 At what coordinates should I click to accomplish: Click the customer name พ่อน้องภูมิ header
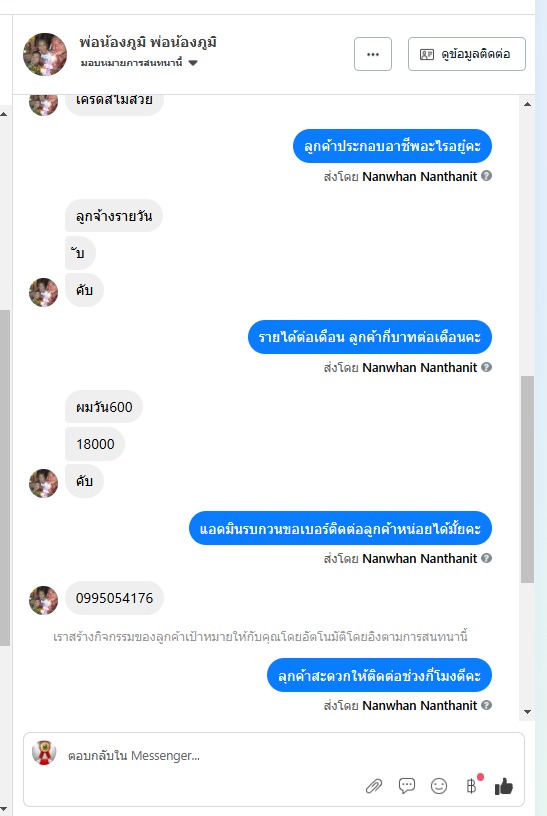click(x=148, y=42)
